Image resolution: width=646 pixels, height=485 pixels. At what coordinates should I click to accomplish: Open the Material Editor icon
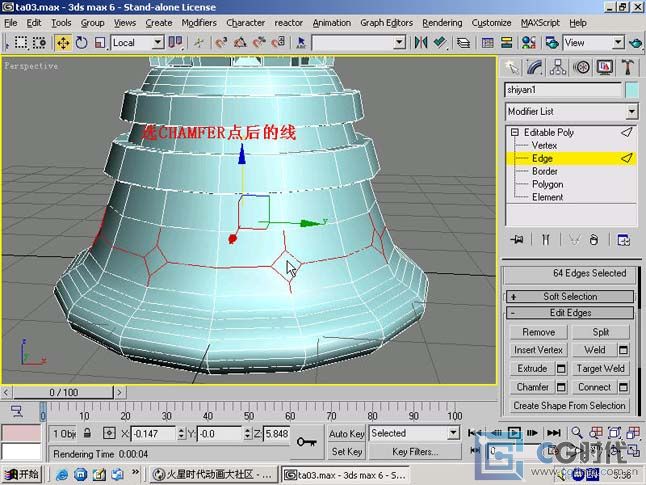click(529, 42)
